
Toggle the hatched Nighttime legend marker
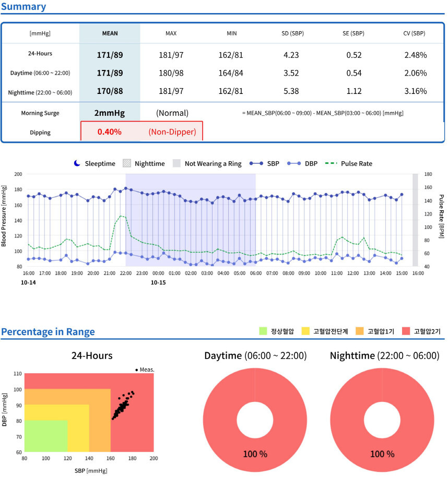(x=127, y=163)
